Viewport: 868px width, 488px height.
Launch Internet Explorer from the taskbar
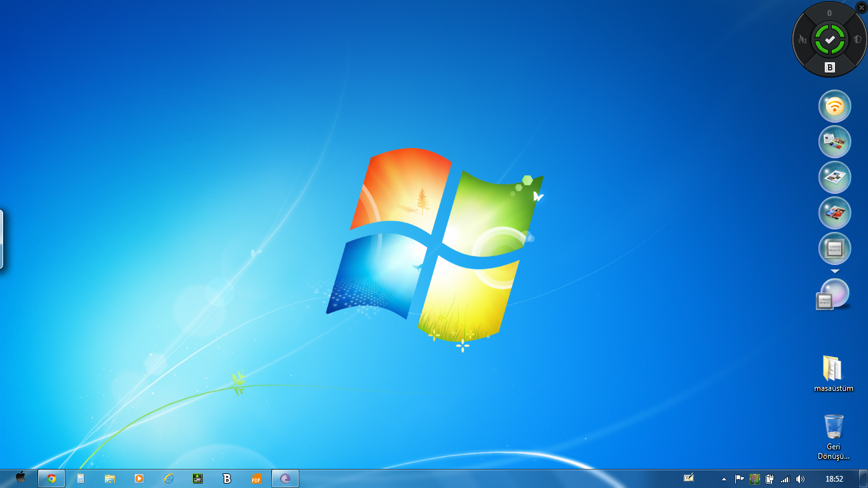168,478
